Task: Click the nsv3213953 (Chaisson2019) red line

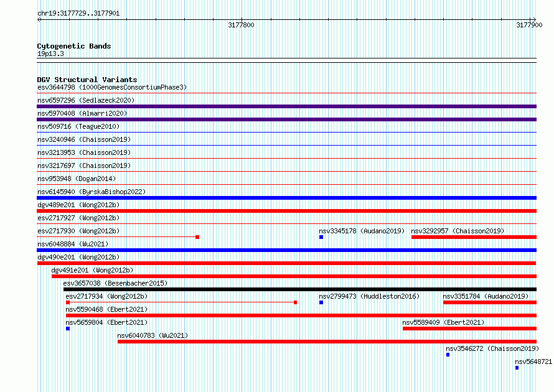Action: [x=286, y=159]
